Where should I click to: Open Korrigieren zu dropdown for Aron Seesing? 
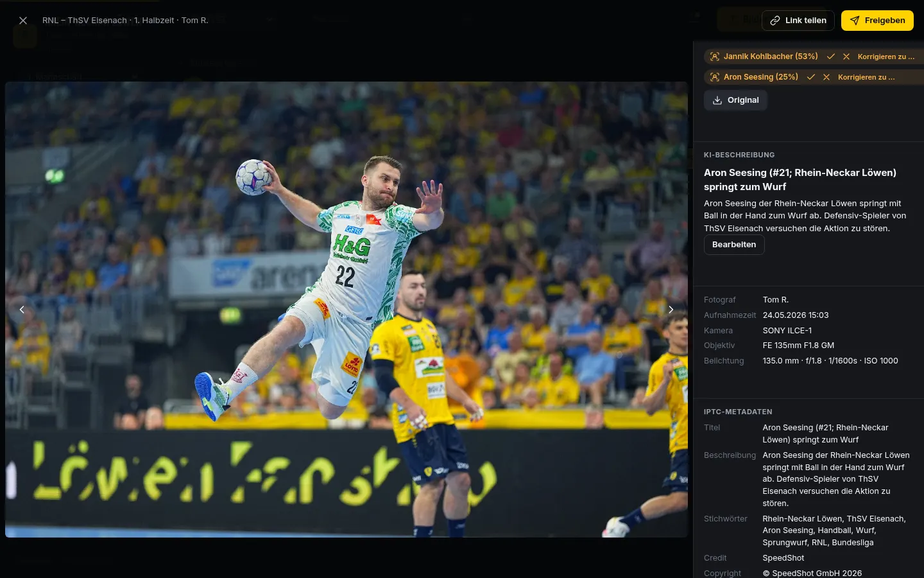click(866, 77)
